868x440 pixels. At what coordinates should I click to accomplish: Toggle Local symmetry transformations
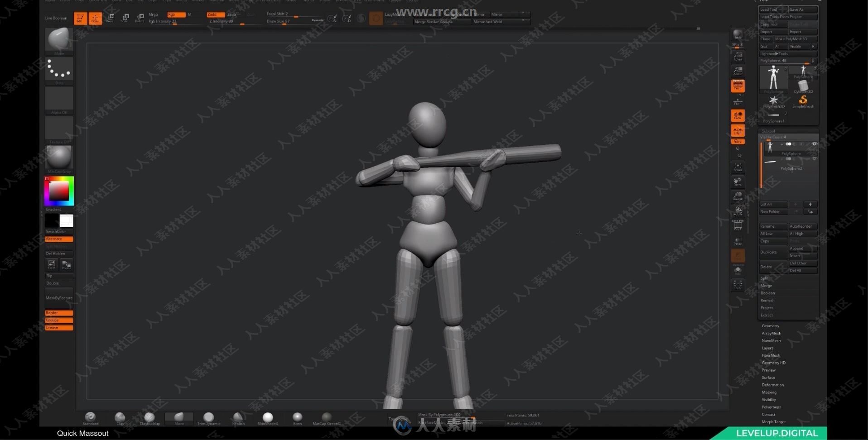coord(738,115)
